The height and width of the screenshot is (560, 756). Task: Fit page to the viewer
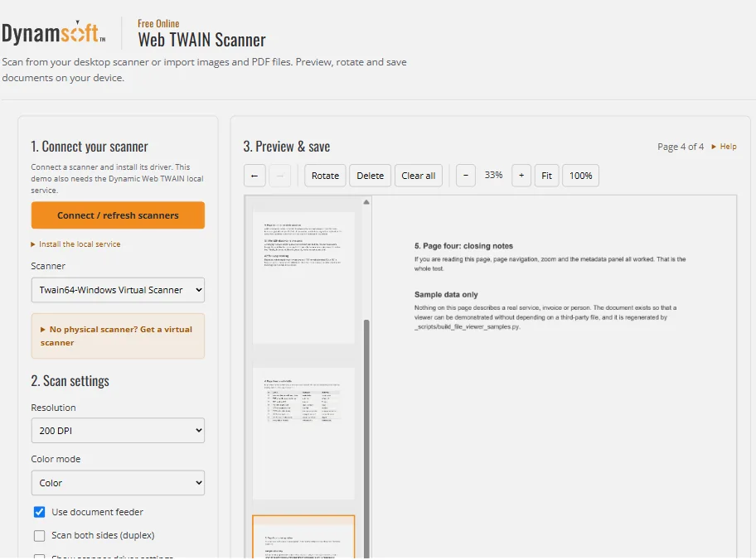[x=547, y=176]
